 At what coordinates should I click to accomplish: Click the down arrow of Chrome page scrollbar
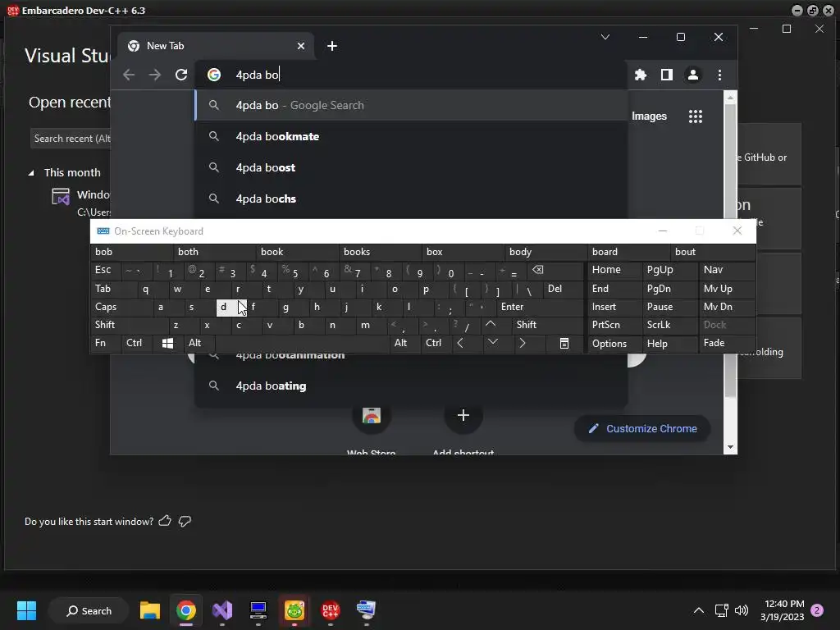(x=730, y=447)
